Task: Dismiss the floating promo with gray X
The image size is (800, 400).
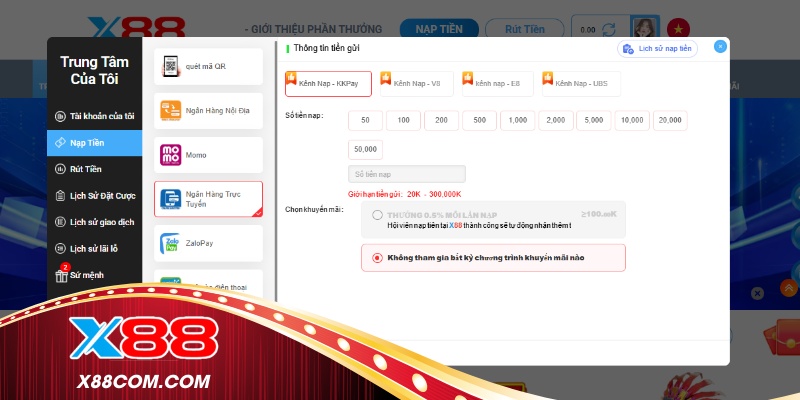Action: point(757,293)
